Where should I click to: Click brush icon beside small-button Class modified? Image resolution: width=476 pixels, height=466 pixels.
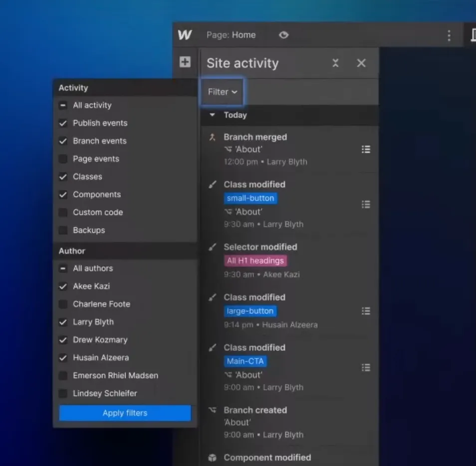pos(213,185)
